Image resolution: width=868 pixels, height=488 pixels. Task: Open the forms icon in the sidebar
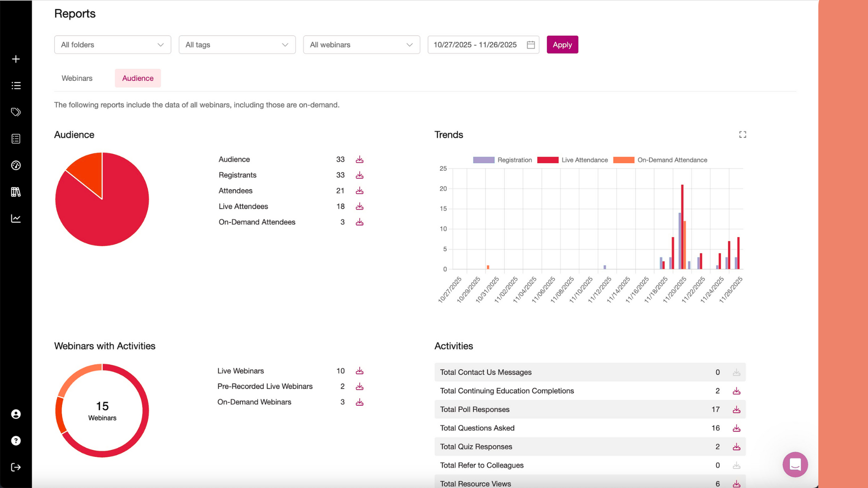tap(16, 138)
